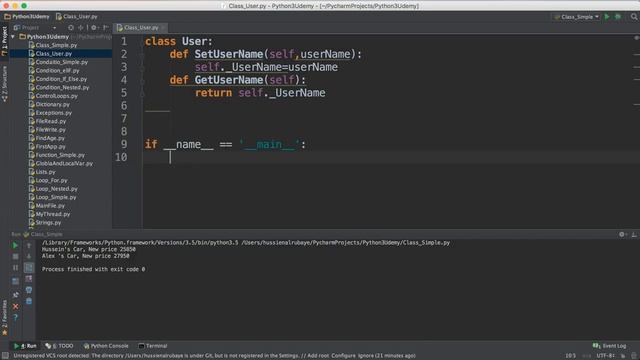Image resolution: width=640 pixels, height=360 pixels.
Task: Click scroll-to-end icon in Run panel
Action: (x=29, y=279)
